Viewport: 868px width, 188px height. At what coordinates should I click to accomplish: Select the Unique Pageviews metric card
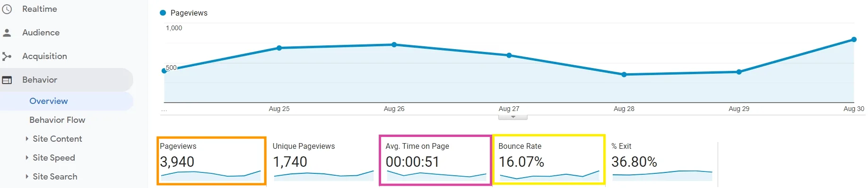coord(323,161)
